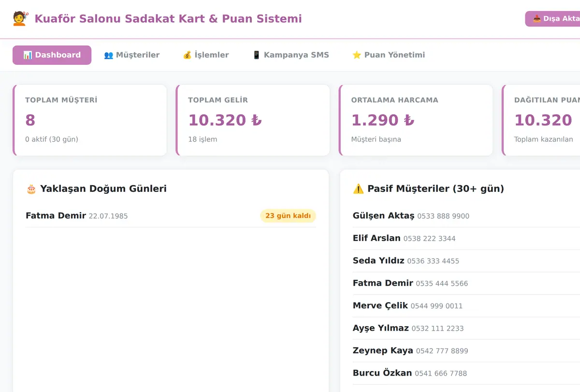Click the birth date 22.07.1985
This screenshot has width=580, height=392.
coord(108,216)
